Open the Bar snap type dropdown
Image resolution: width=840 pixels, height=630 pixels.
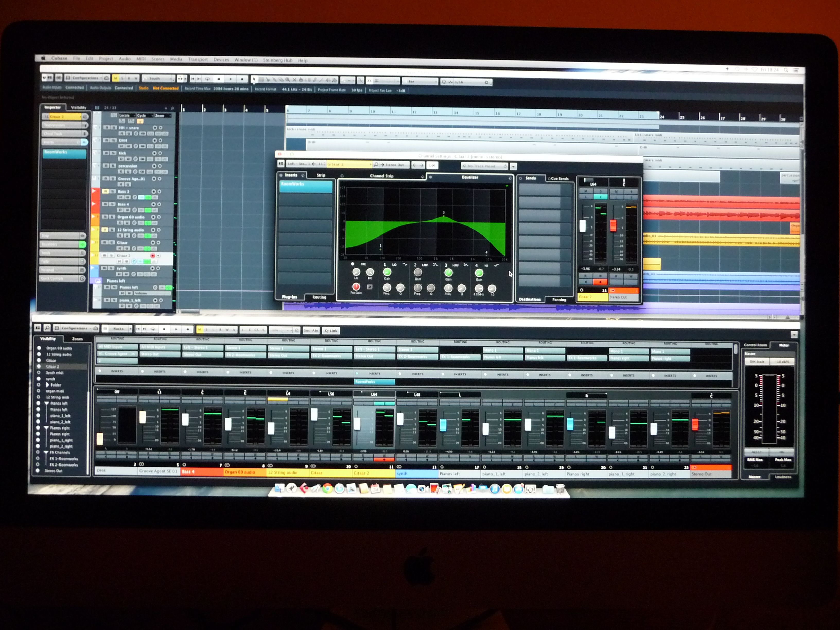(420, 81)
